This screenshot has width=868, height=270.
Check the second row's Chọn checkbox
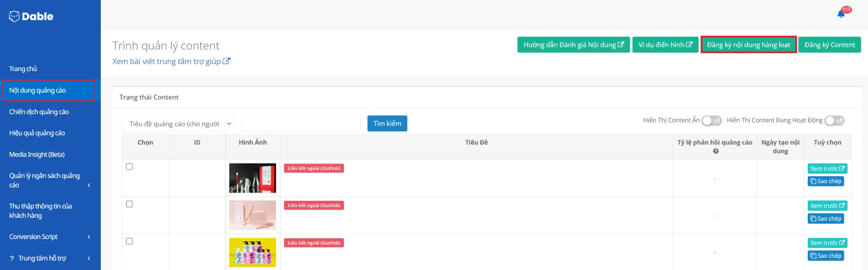[129, 204]
